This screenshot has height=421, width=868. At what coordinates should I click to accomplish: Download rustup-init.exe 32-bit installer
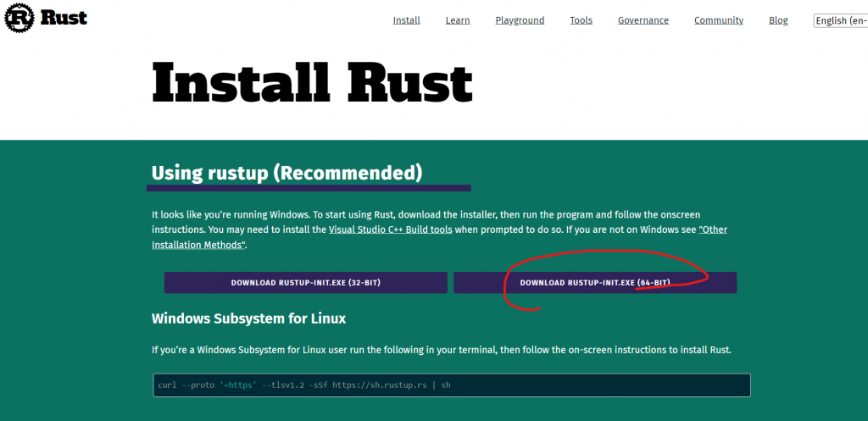[305, 283]
